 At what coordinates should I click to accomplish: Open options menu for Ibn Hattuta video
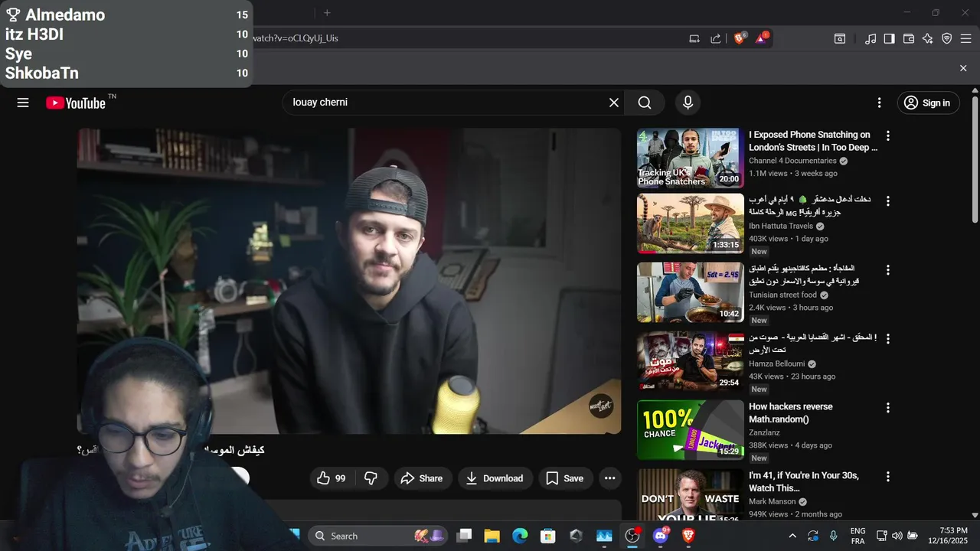coord(888,201)
